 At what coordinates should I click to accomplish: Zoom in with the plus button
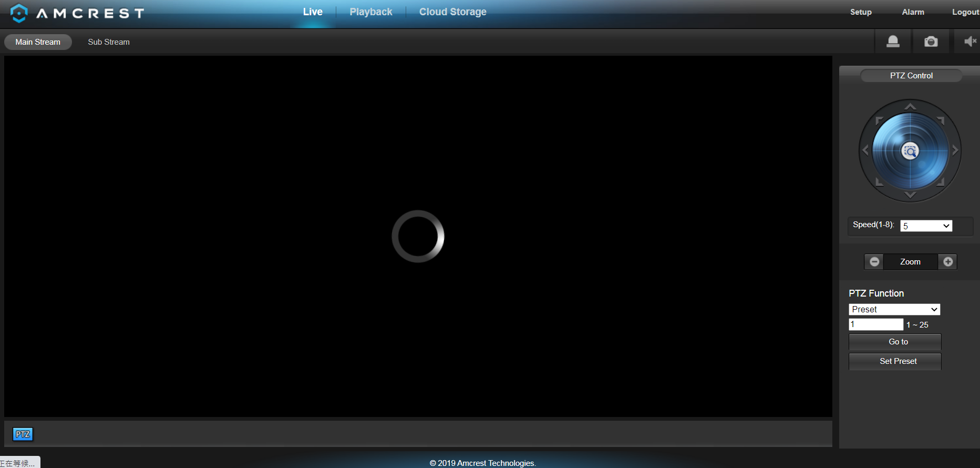tap(948, 262)
